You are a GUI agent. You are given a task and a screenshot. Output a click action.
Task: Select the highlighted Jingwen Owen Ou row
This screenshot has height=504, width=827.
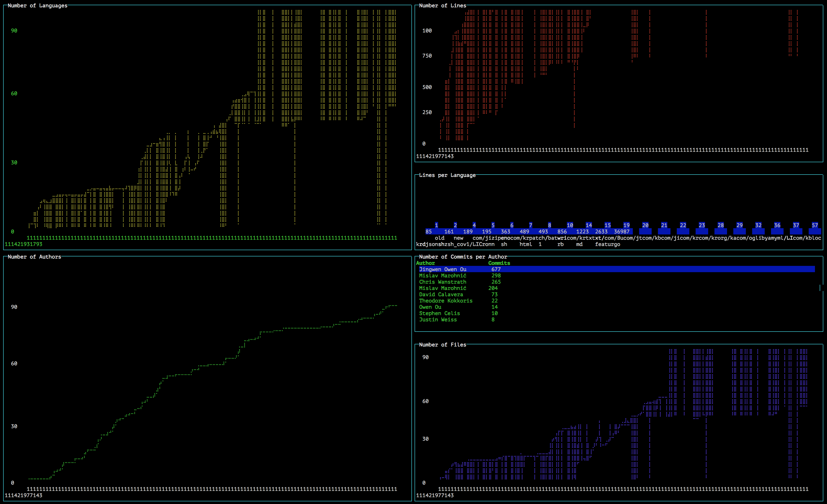[x=442, y=269]
